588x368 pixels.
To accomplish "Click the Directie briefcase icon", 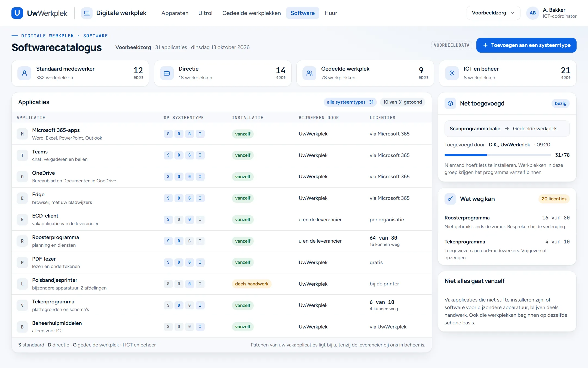I will pos(167,73).
